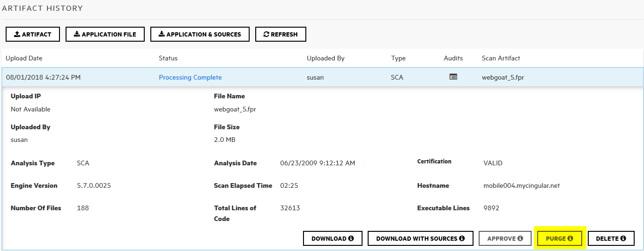This screenshot has width=644, height=251.
Task: Click the Audits column header
Action: pyautogui.click(x=453, y=58)
